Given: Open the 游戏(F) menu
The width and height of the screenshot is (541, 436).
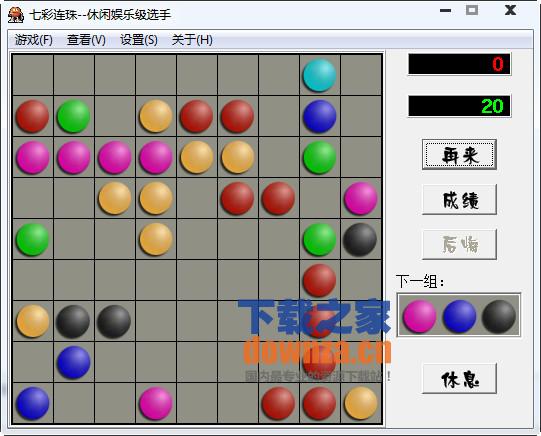Looking at the screenshot, I should (33, 40).
